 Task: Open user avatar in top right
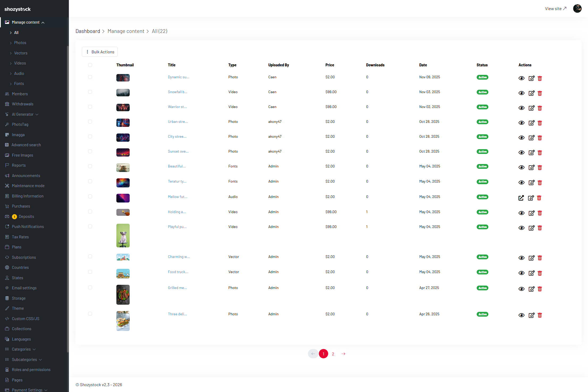click(x=577, y=8)
